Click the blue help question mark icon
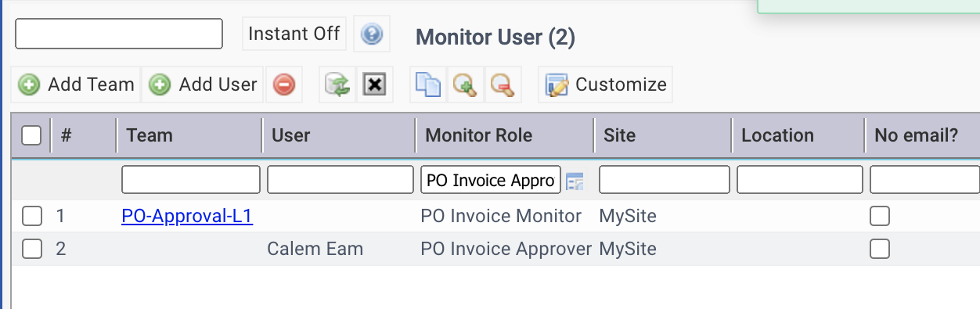 tap(372, 34)
